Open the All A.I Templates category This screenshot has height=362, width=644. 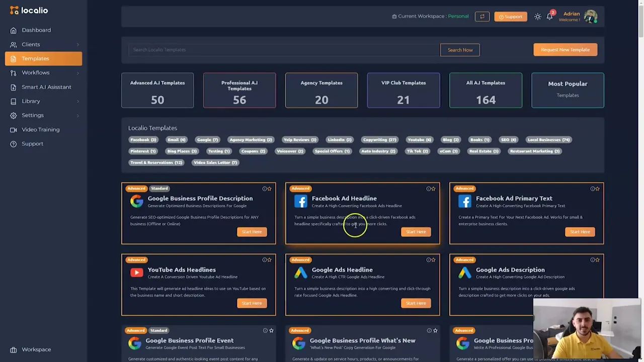click(486, 90)
